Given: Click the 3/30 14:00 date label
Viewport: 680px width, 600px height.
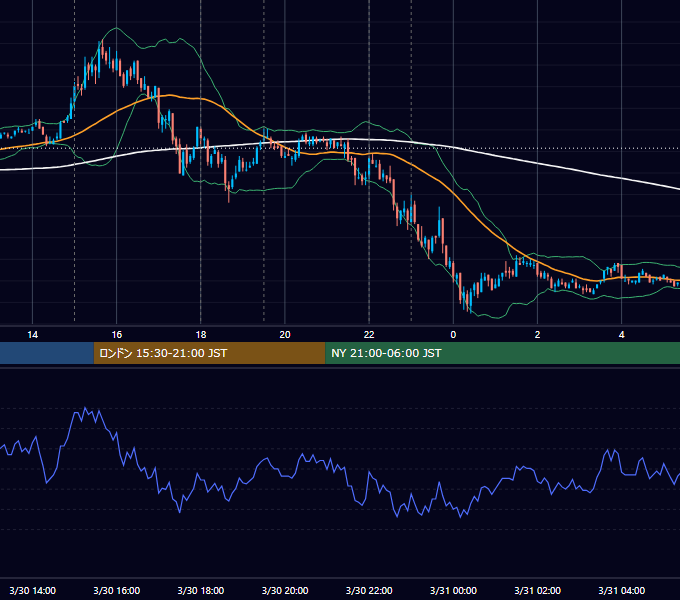Looking at the screenshot, I should coord(33,590).
